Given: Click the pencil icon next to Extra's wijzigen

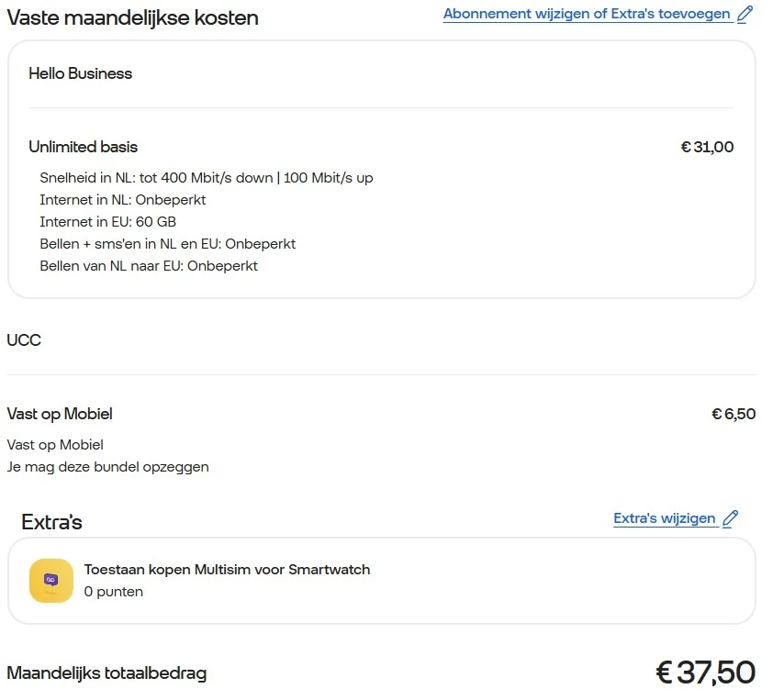Looking at the screenshot, I should pos(731,518).
